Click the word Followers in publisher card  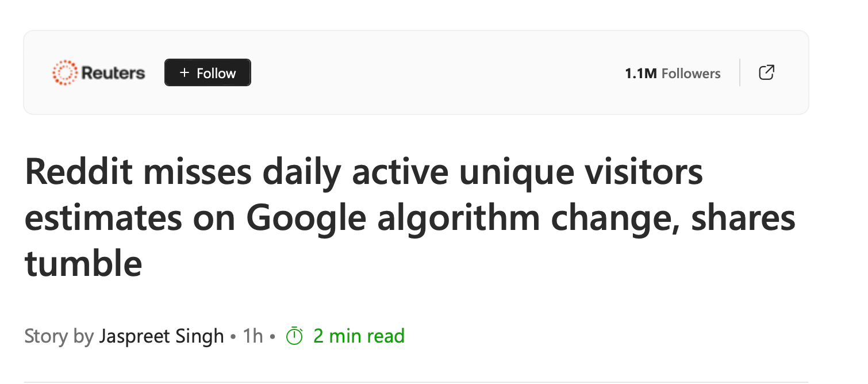click(x=690, y=74)
